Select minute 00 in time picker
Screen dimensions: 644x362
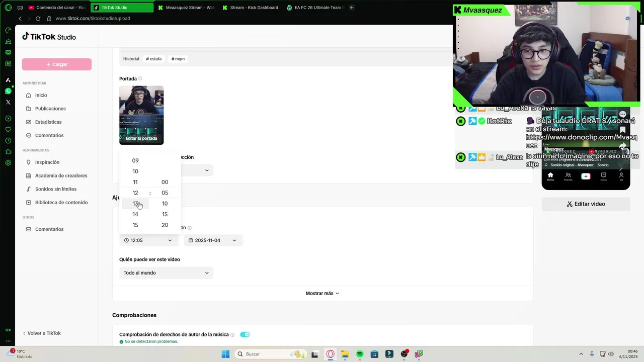point(165,182)
